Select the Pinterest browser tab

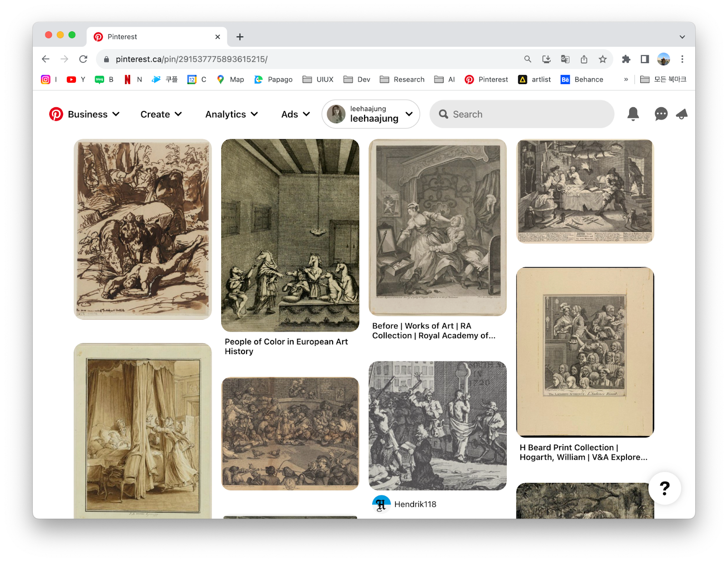coord(157,37)
